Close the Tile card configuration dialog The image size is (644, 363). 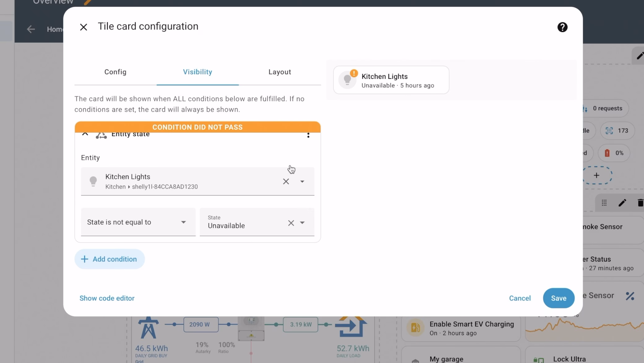[84, 27]
